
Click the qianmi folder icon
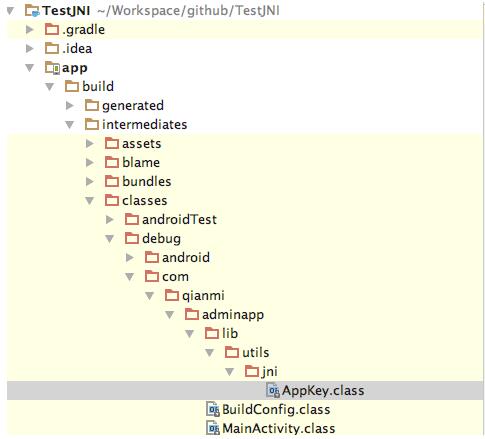click(x=172, y=295)
